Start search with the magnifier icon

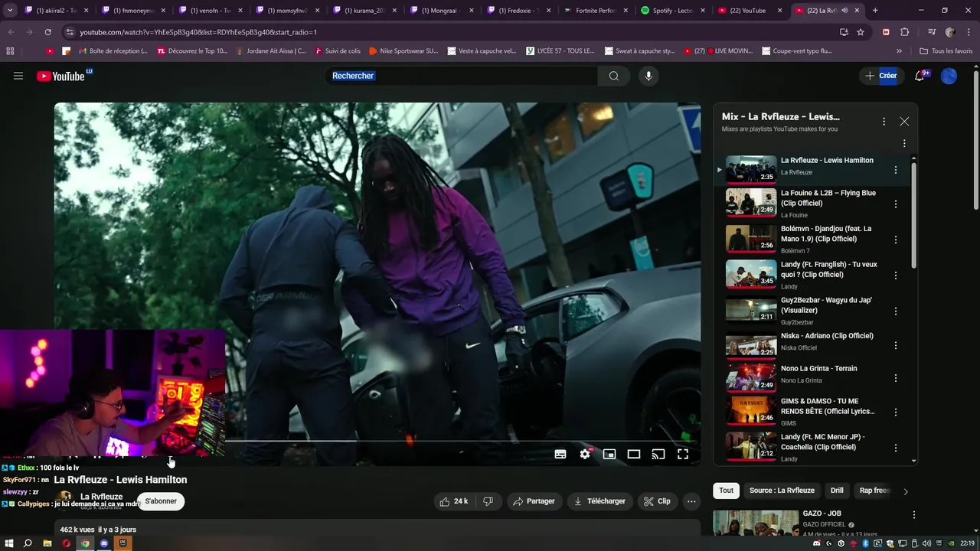tap(613, 76)
